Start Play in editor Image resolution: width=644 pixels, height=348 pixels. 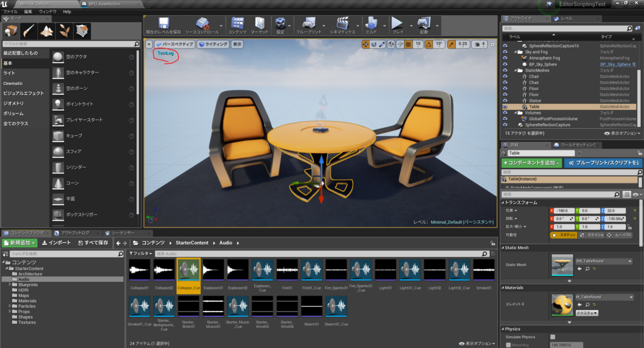397,25
